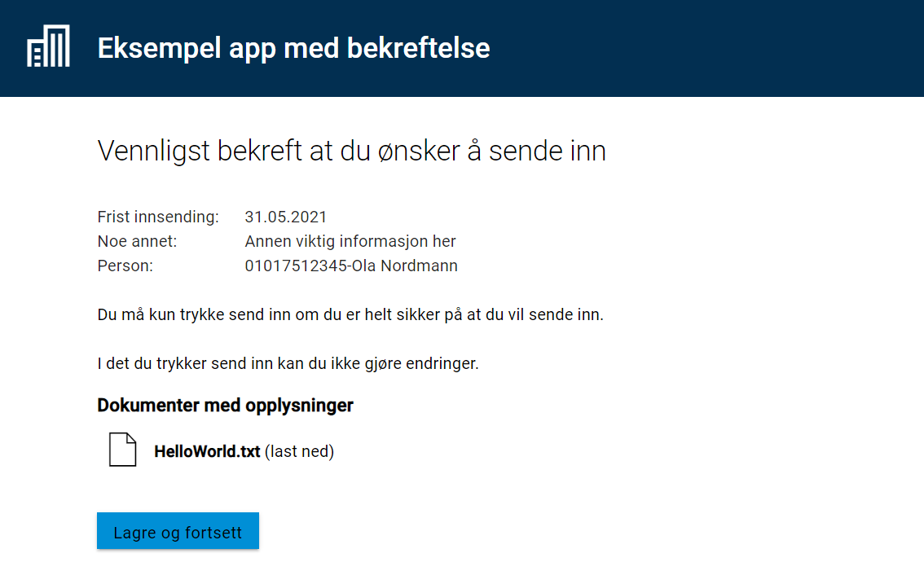Click the heading Vennligst bekreft at du ønsker
The height and width of the screenshot is (584, 924).
[352, 151]
